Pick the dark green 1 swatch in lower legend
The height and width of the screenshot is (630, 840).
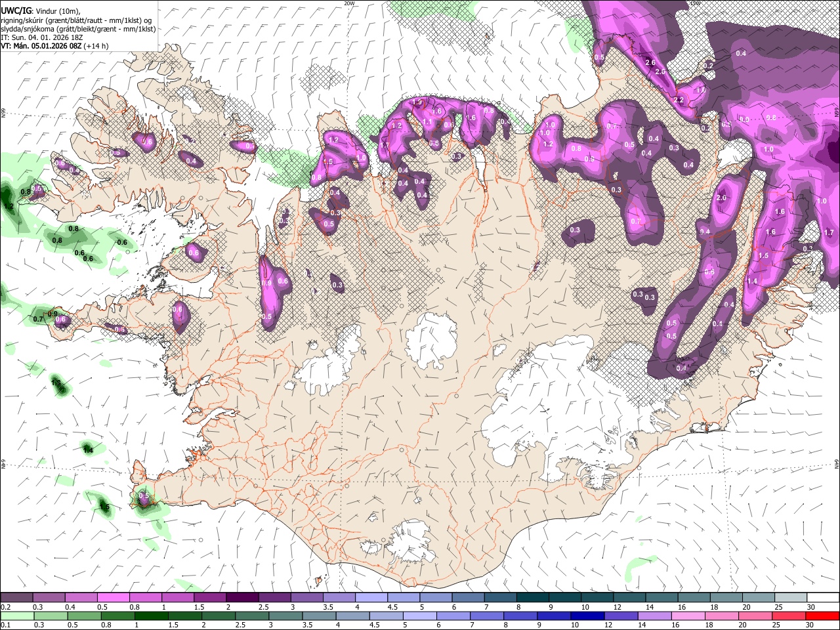(x=152, y=616)
